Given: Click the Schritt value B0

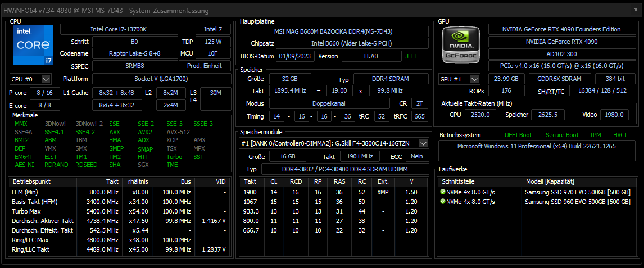Looking at the screenshot, I should (134, 42).
